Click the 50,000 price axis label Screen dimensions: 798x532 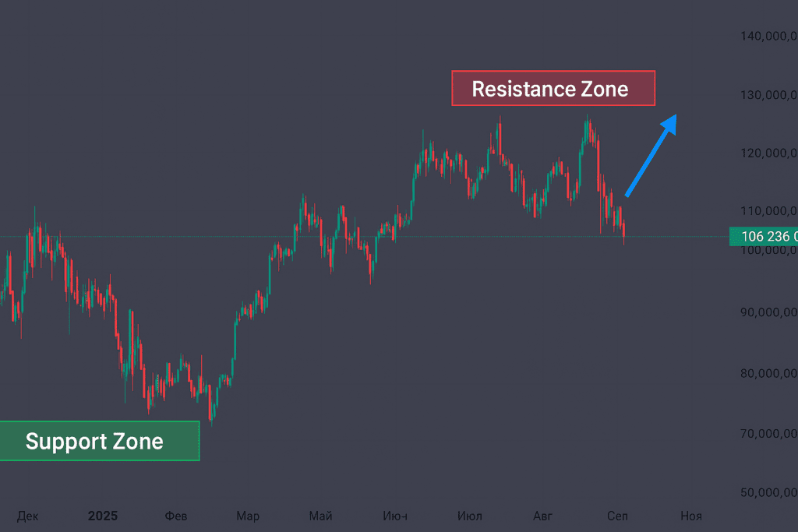point(768,492)
